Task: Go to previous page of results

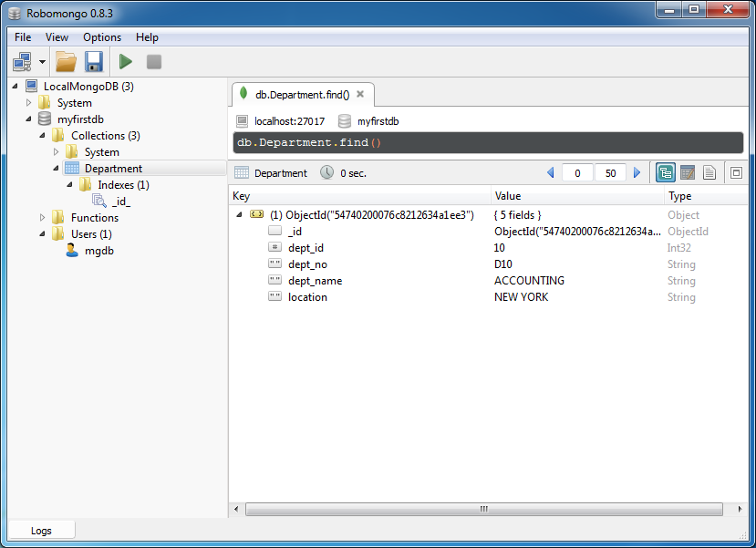Action: coord(551,172)
